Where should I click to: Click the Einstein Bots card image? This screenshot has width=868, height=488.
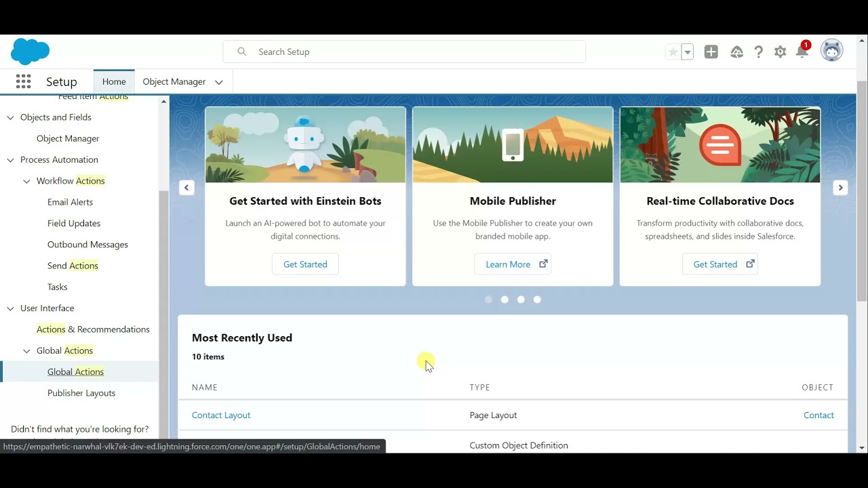[305, 145]
